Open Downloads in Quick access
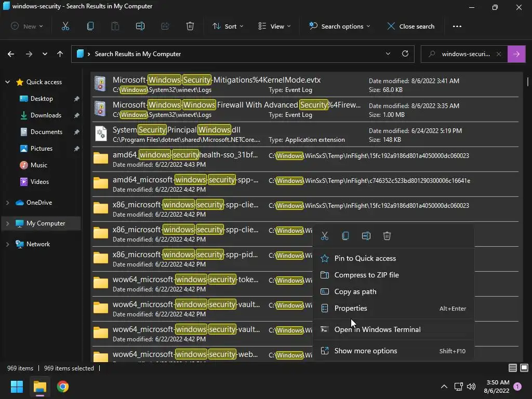This screenshot has height=399, width=532. pos(46,115)
